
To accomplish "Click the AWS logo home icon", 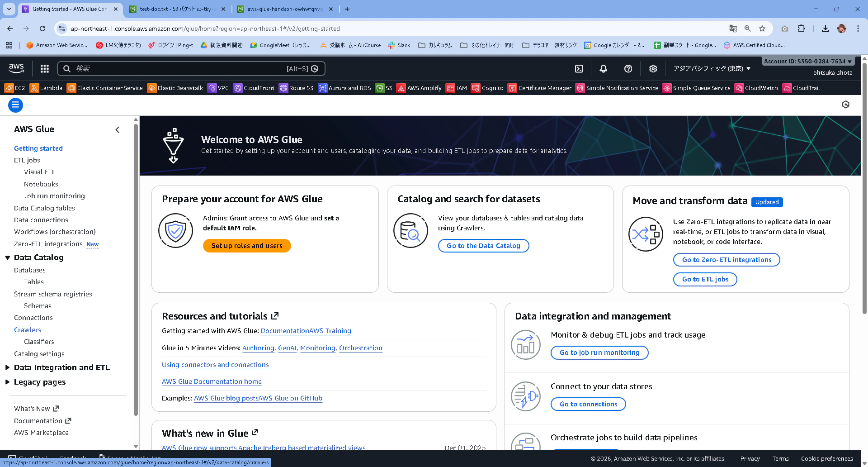I will [16, 68].
